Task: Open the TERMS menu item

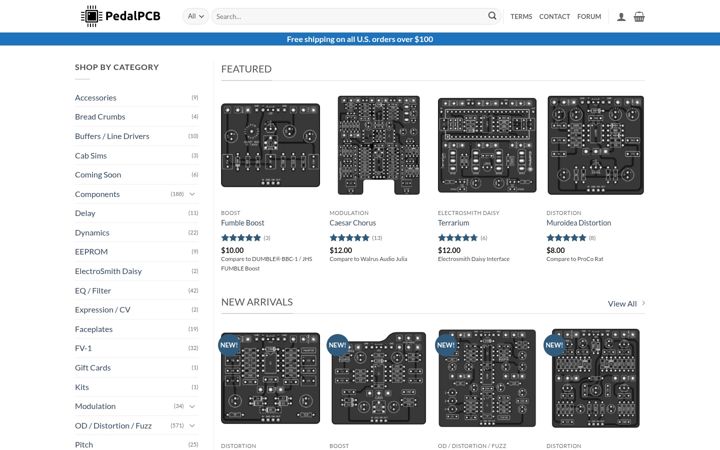Action: (521, 17)
